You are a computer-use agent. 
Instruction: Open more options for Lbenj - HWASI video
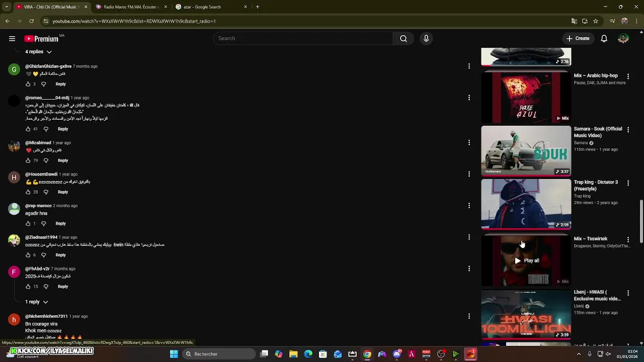pyautogui.click(x=628, y=293)
